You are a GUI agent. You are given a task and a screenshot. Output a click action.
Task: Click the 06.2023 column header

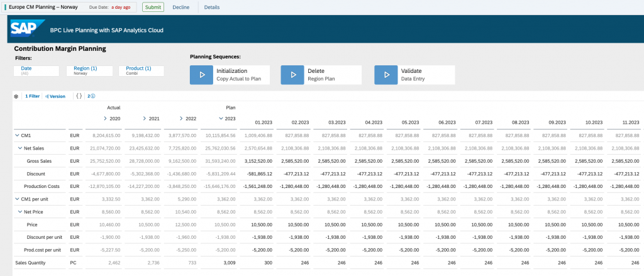[447, 123]
